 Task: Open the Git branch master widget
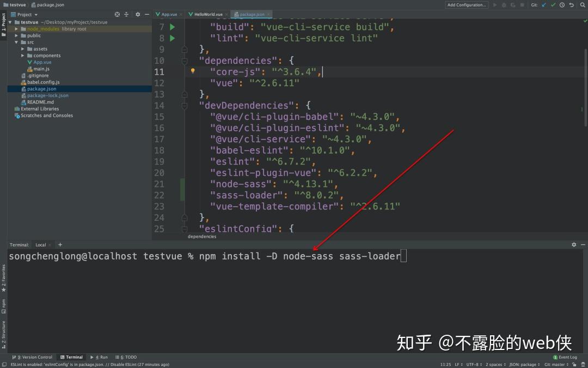coord(556,364)
